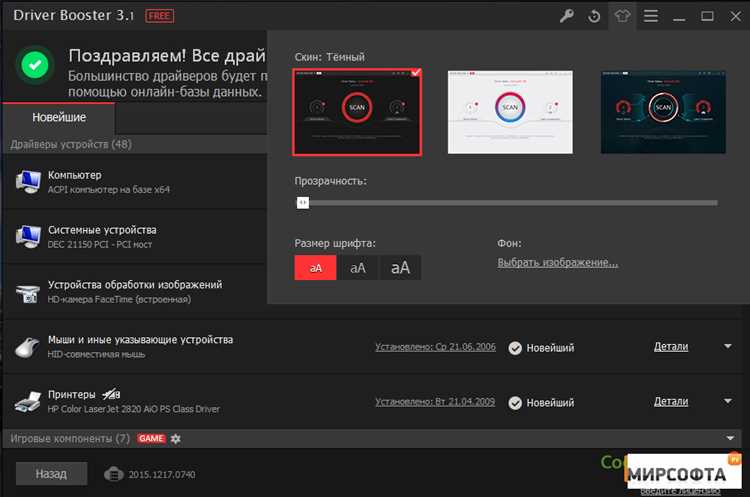Click the transparency slider handle

303,203
